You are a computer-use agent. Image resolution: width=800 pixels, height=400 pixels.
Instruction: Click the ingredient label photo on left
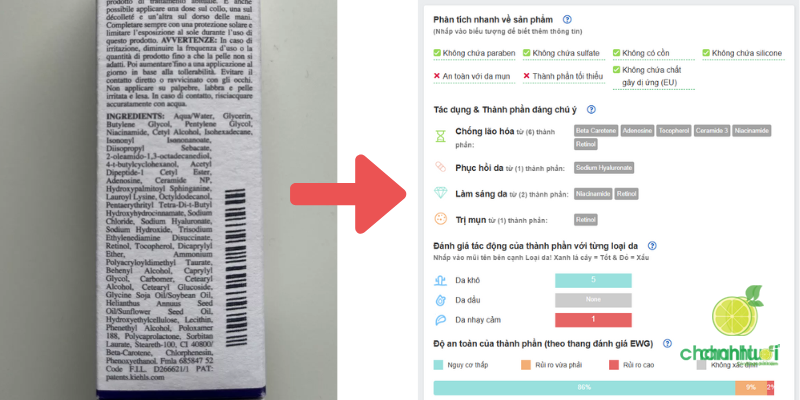(179, 200)
